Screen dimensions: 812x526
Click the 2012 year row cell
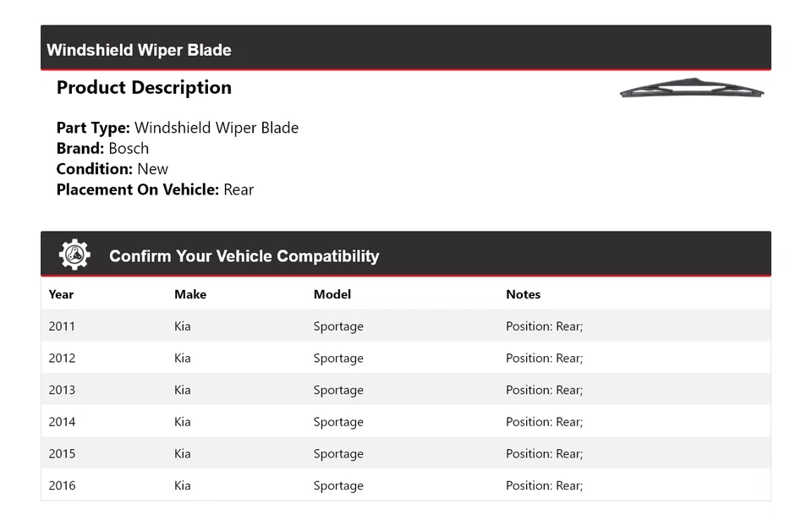(62, 359)
